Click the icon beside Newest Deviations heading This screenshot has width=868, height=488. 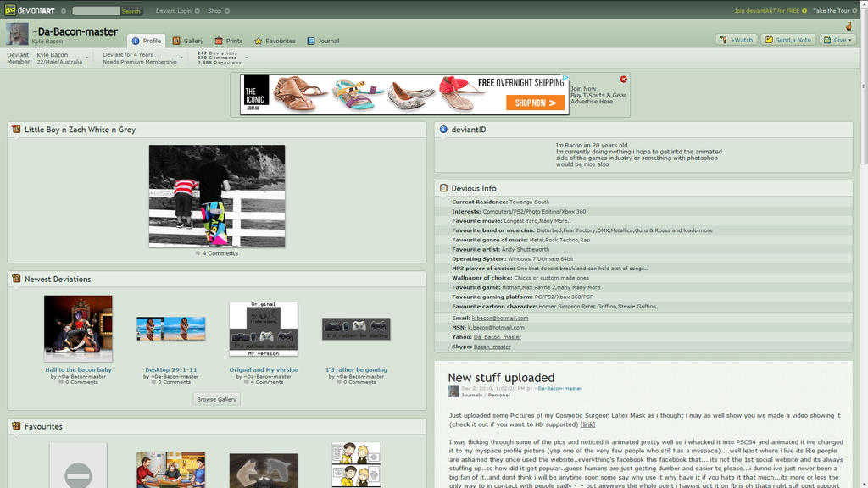[14, 279]
